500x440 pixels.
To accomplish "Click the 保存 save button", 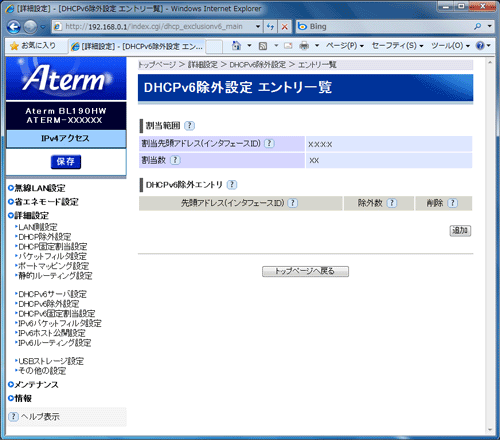I will point(66,162).
